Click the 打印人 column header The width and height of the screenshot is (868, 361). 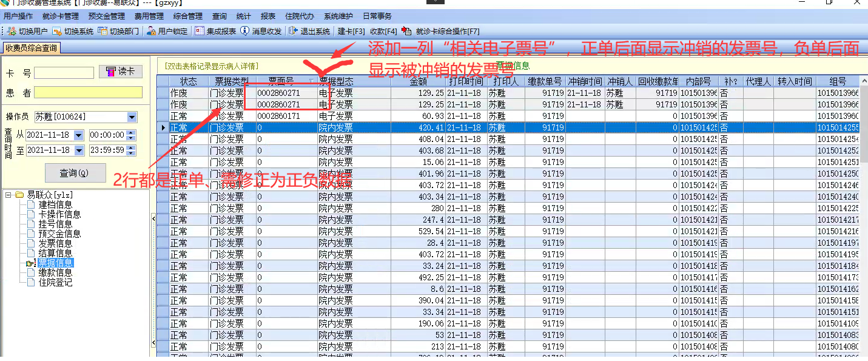[x=506, y=81]
